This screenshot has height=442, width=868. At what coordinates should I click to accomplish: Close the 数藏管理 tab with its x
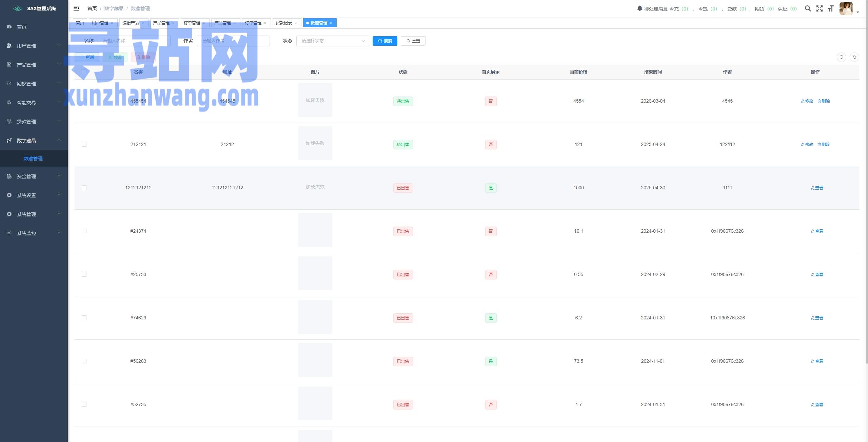point(331,23)
